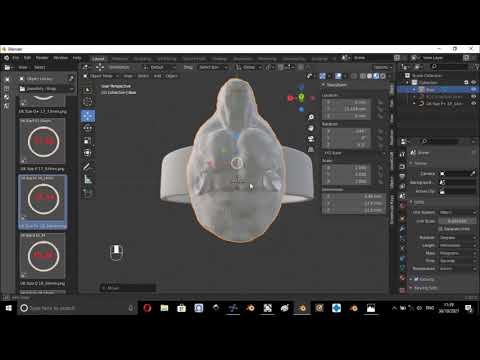The height and width of the screenshot is (360, 480).
Task: Select the Transform tool in viewport toolbar
Action: pos(88,153)
